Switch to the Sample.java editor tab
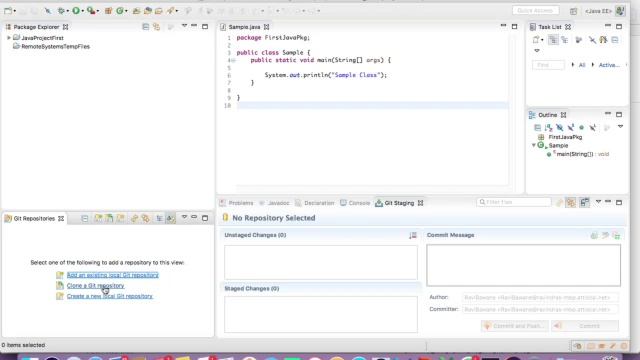The width and height of the screenshot is (640, 360). point(244,27)
